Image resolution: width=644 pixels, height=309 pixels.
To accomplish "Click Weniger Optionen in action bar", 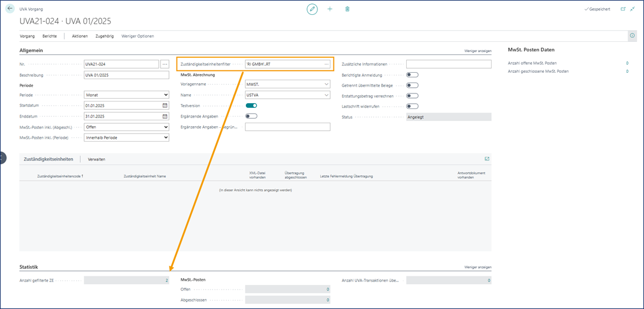I will (138, 36).
